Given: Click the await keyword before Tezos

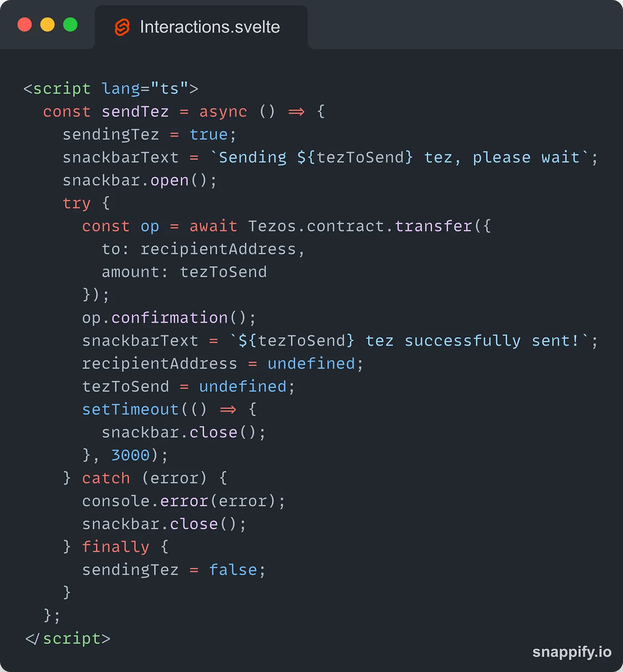Looking at the screenshot, I should click(x=213, y=226).
